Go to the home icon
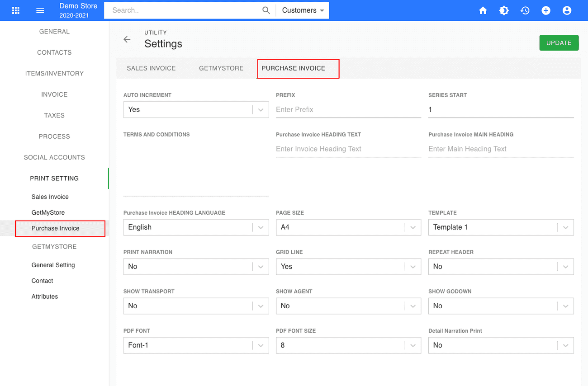 (x=483, y=10)
